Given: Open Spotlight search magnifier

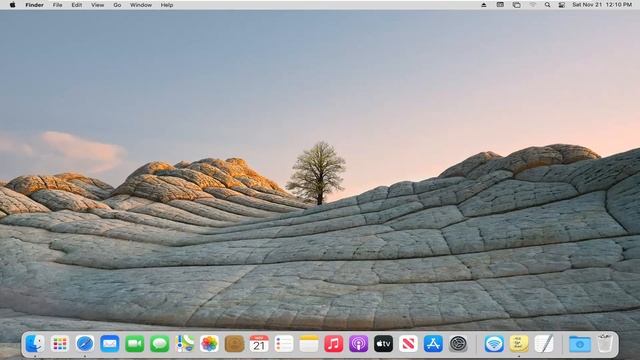Looking at the screenshot, I should (x=547, y=5).
